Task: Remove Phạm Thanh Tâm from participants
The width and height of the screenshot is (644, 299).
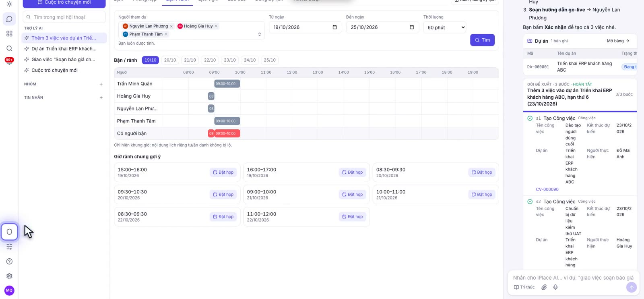Action: coord(166,34)
